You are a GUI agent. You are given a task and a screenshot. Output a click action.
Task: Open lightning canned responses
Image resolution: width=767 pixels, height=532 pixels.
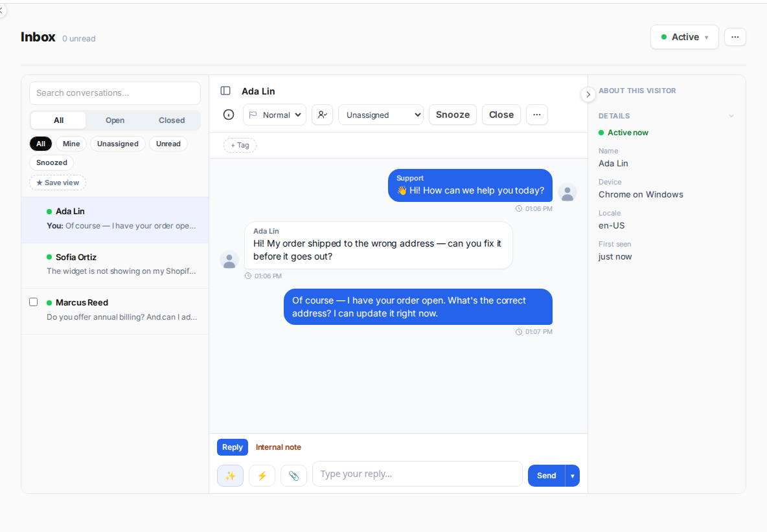[x=262, y=476]
